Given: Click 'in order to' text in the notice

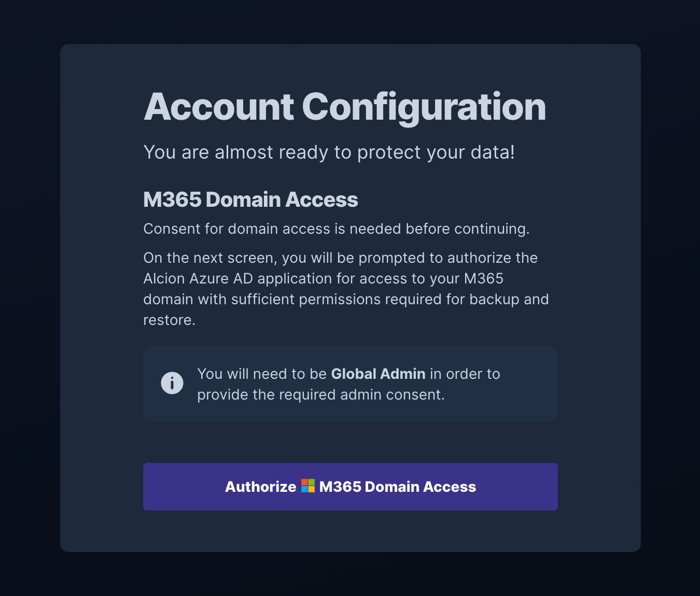Looking at the screenshot, I should (x=465, y=374).
